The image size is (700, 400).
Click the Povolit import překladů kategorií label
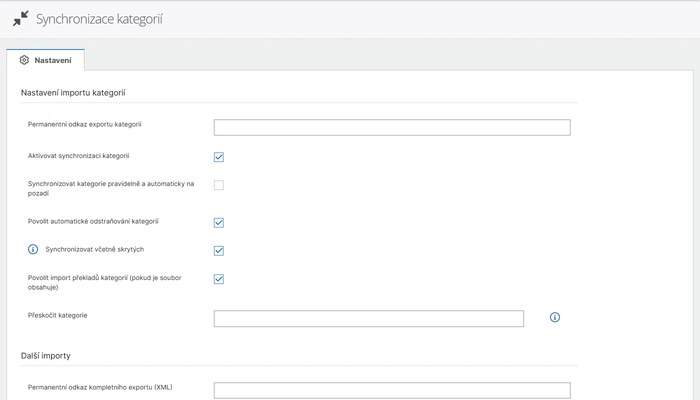[104, 282]
